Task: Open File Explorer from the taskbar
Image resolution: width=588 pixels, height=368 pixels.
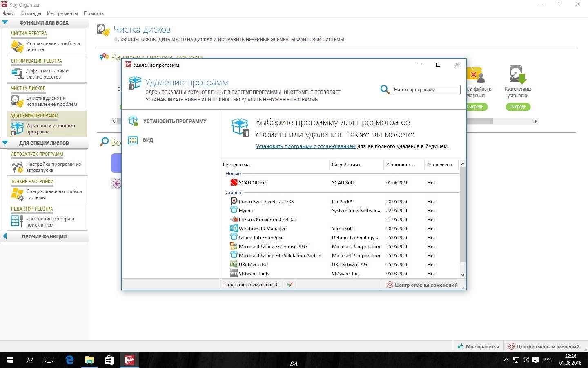Action: (89, 360)
